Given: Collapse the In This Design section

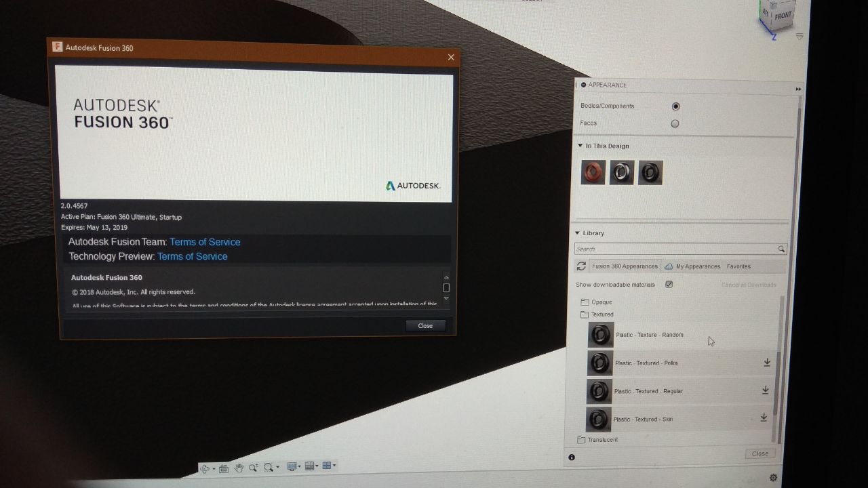Looking at the screenshot, I should pyautogui.click(x=580, y=146).
